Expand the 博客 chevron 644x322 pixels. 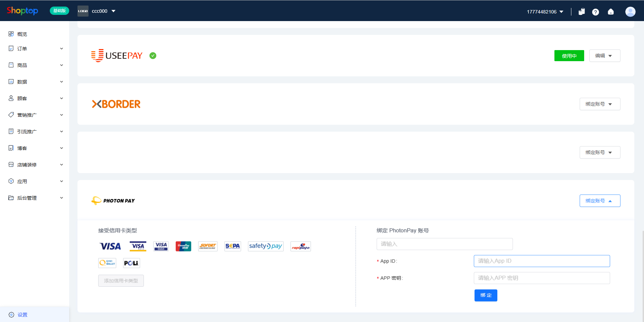click(62, 148)
